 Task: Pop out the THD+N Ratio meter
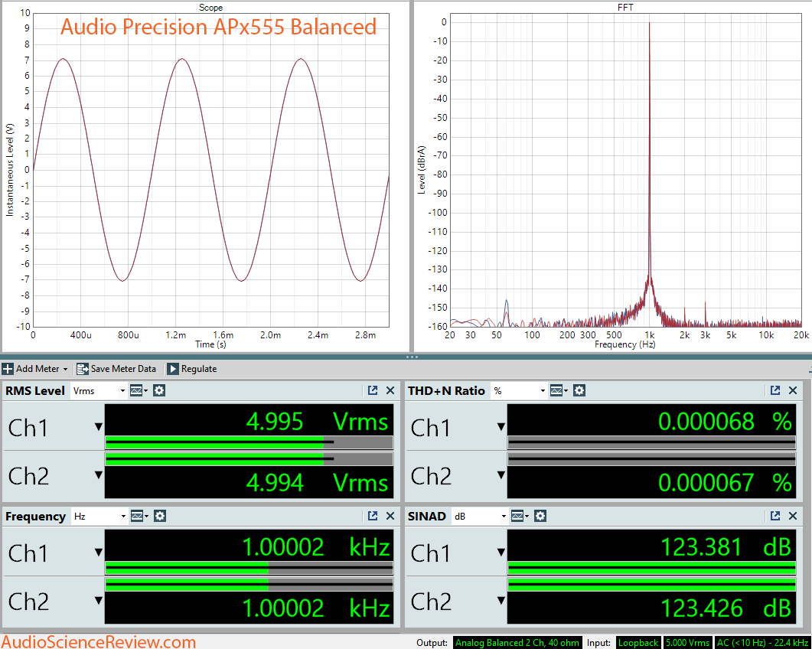click(774, 390)
